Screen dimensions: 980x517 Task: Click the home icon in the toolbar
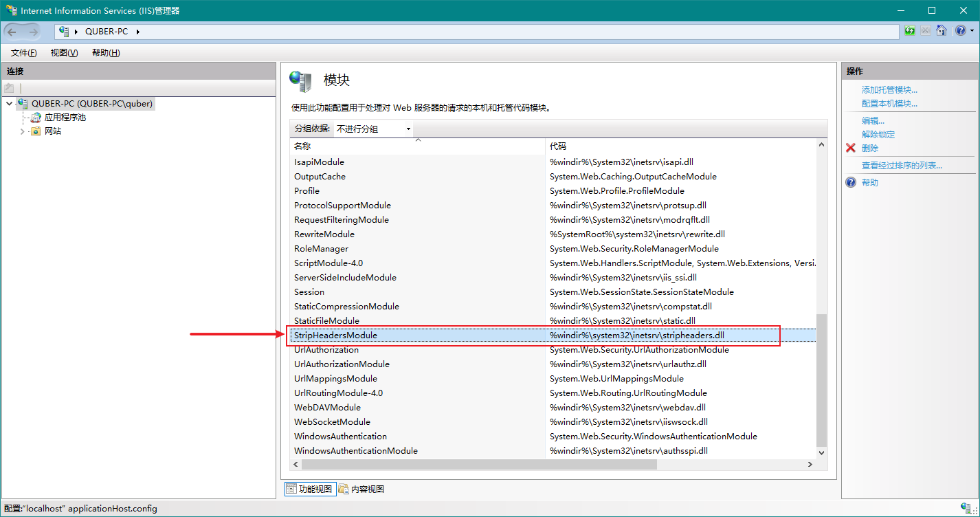click(x=942, y=31)
